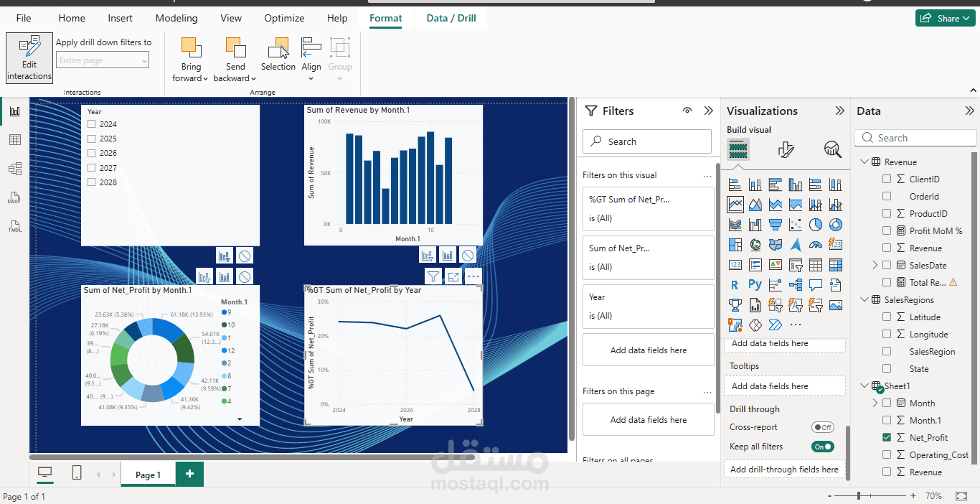Open the Entire page drill filter dropdown
Screen dimensions: 980x504
[103, 60]
